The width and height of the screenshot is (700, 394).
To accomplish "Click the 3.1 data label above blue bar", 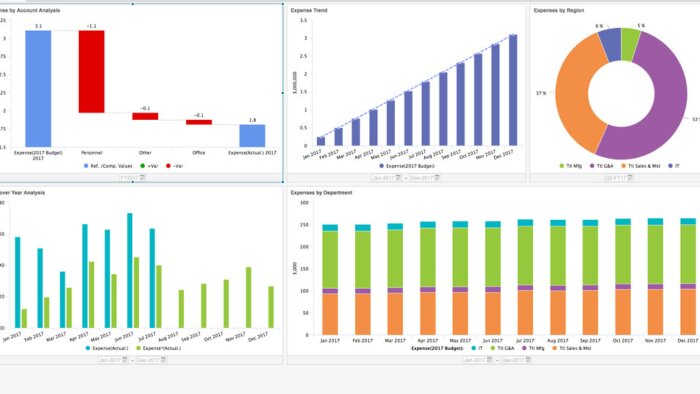I will coord(38,26).
